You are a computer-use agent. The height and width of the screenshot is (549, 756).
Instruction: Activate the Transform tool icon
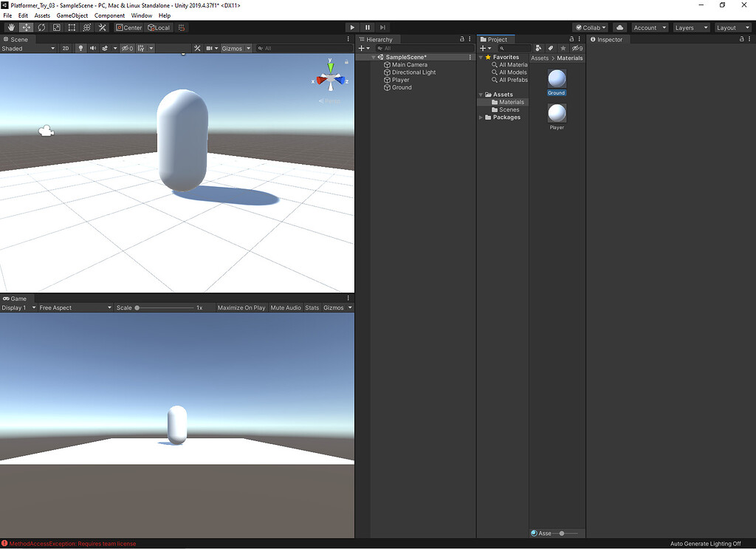coord(87,27)
